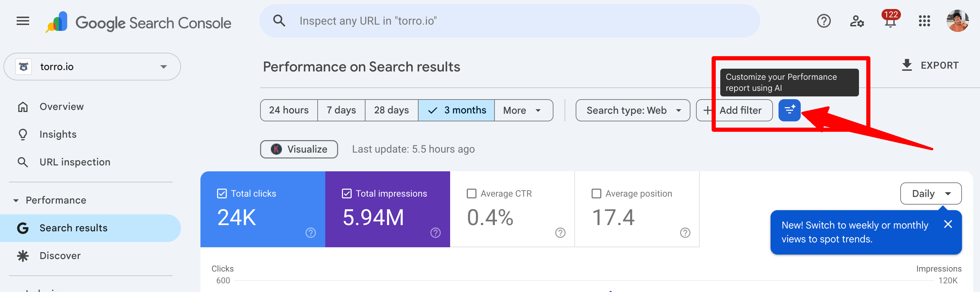
Task: Open the Search type: Web dropdown
Action: (x=633, y=110)
